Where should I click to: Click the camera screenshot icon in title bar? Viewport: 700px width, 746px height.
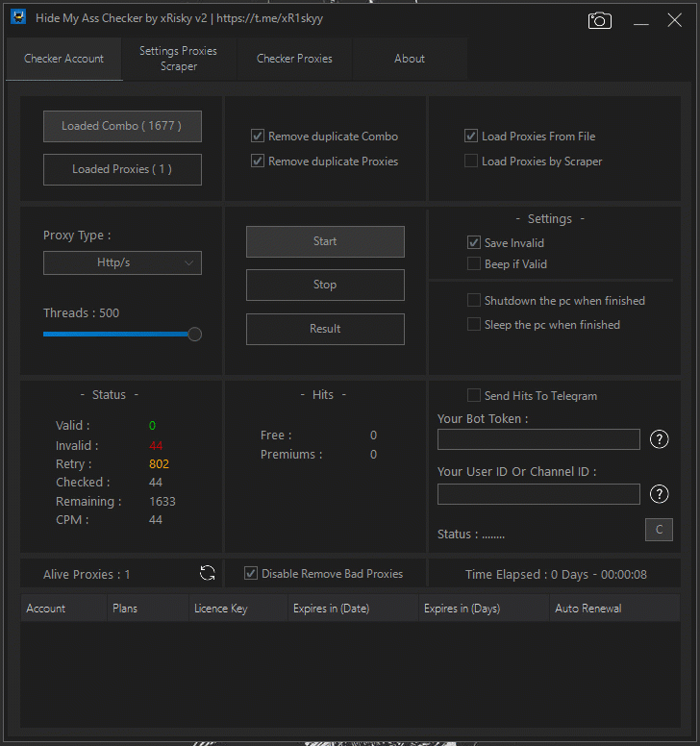click(x=600, y=20)
